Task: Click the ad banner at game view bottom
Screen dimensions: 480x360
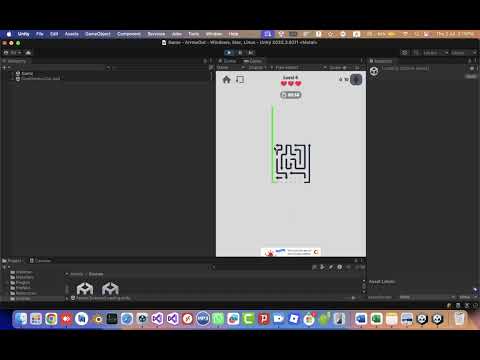Action: [291, 252]
